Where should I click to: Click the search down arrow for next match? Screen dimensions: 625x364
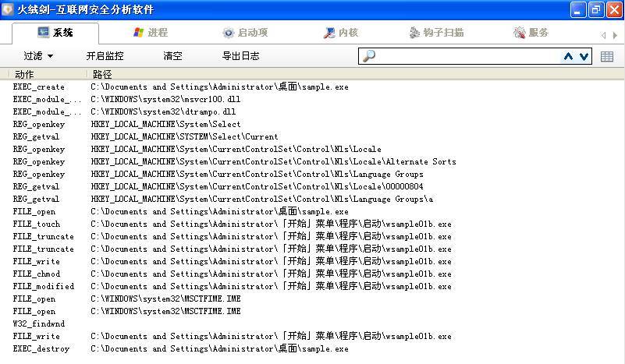click(584, 56)
